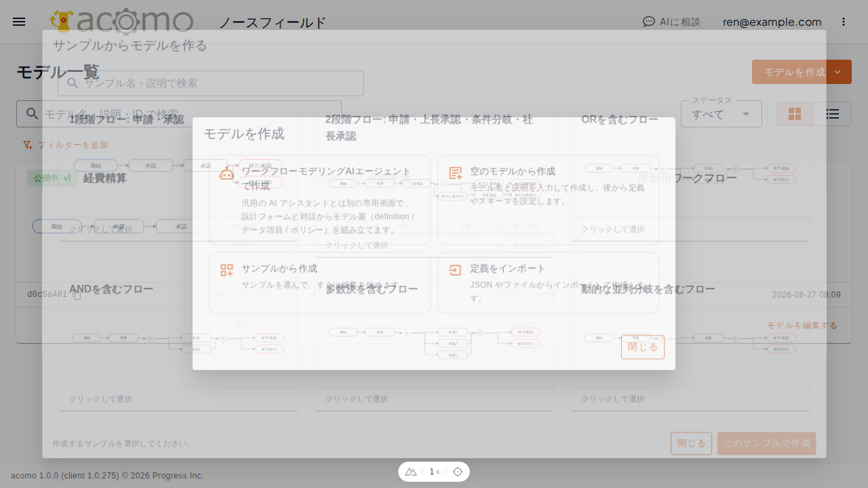This screenshot has width=868, height=488.
Task: Choose 空のモデルから作成 option
Action: pyautogui.click(x=548, y=200)
